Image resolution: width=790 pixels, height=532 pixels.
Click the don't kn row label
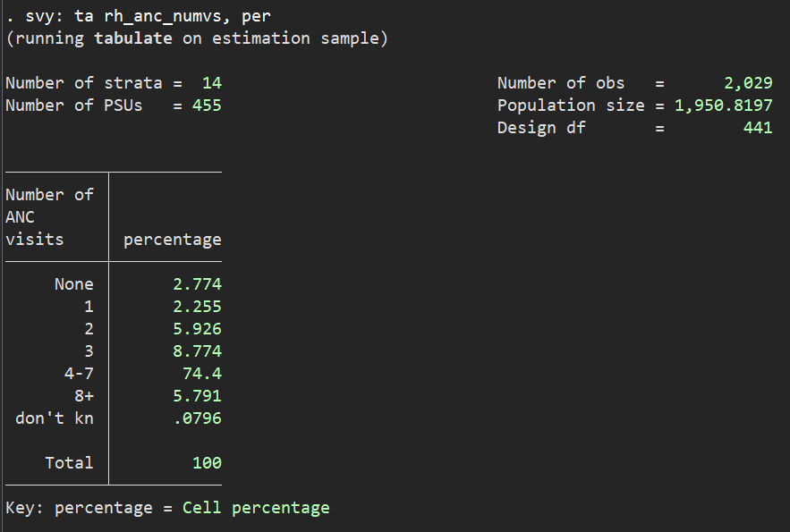[x=54, y=418]
